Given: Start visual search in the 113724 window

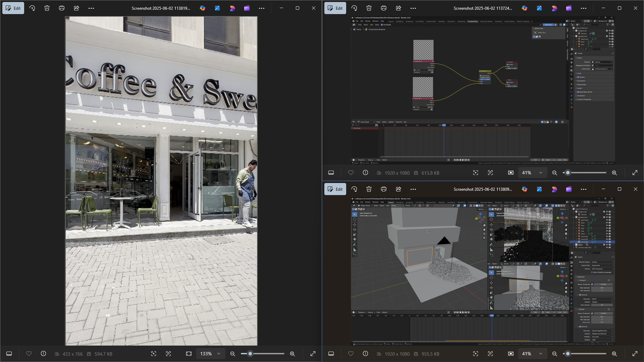Looking at the screenshot, I should [476, 173].
